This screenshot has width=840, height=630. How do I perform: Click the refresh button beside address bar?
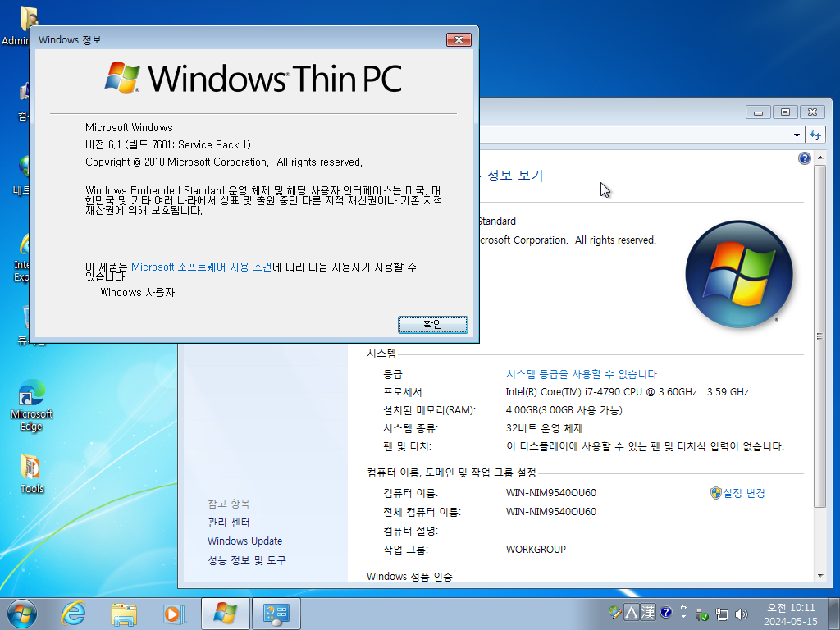815,135
